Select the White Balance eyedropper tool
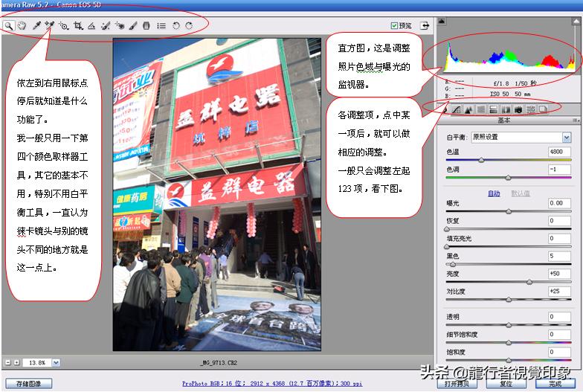 [36, 25]
